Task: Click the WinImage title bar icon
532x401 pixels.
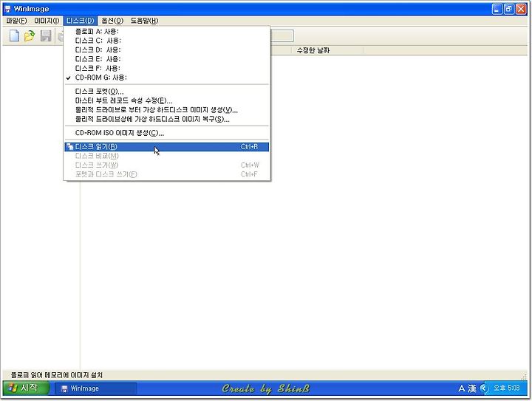Action: pos(7,9)
